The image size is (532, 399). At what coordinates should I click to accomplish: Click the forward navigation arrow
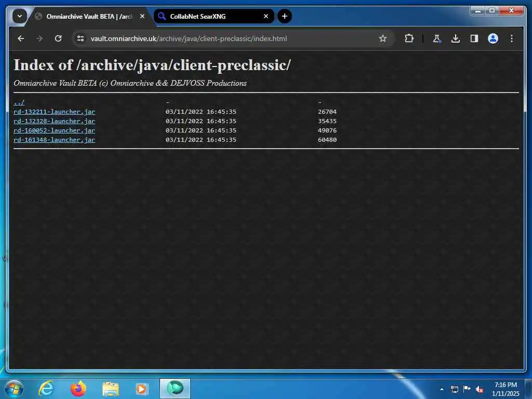pyautogui.click(x=39, y=38)
